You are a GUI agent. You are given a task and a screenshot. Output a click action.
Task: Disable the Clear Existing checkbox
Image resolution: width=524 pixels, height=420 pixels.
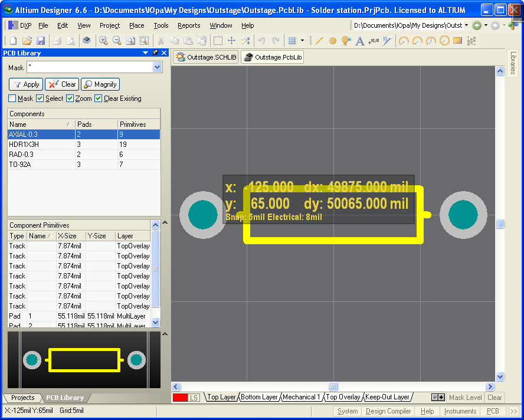click(x=99, y=99)
